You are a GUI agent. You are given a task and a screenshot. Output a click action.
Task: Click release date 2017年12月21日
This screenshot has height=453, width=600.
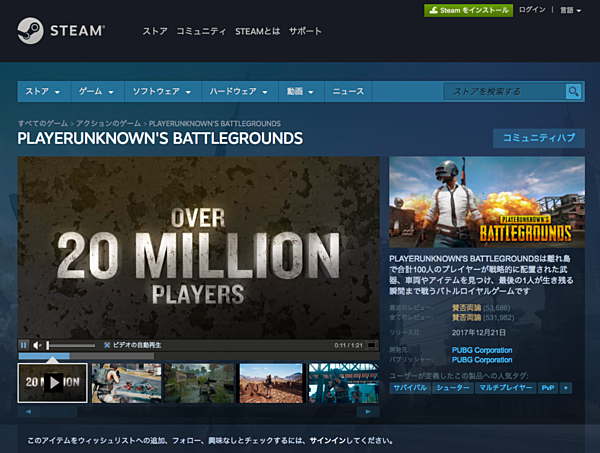(479, 332)
